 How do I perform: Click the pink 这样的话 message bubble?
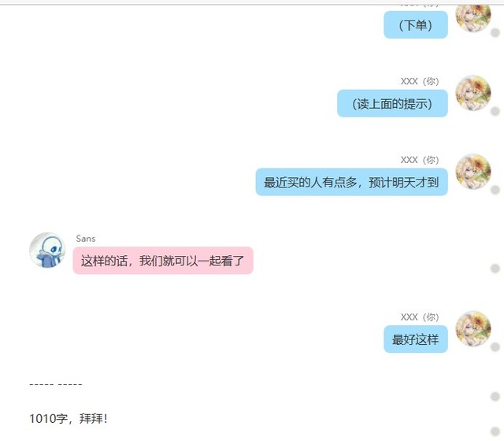163,261
